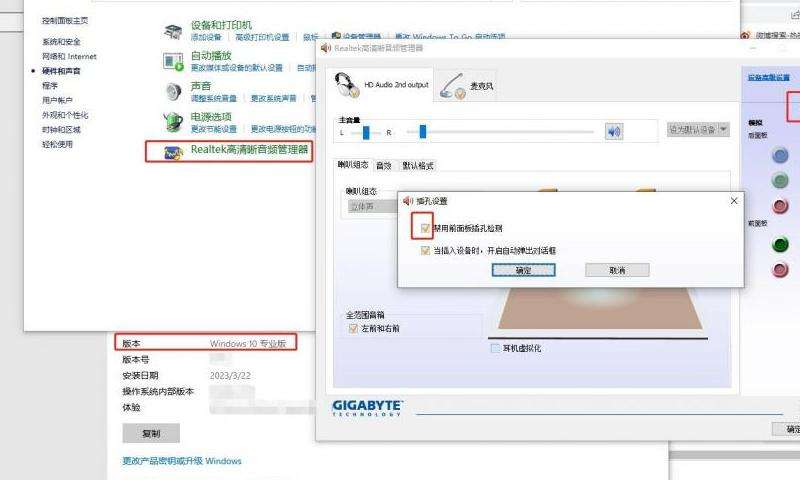The image size is (800, 480).
Task: Confirm jack settings with the 确定 button
Action: (x=523, y=270)
